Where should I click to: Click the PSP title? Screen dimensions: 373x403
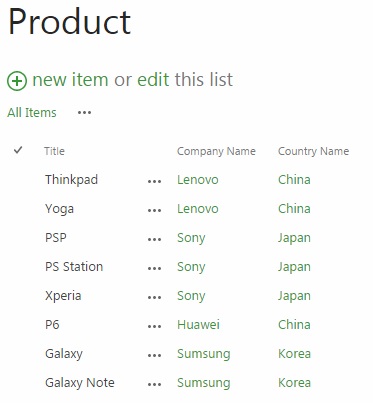56,238
